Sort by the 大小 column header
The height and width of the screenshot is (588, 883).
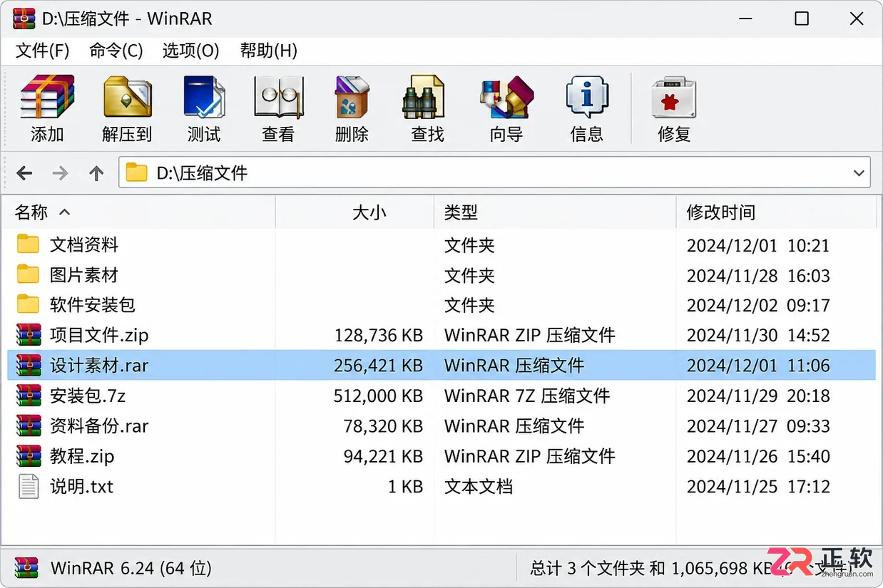click(355, 212)
